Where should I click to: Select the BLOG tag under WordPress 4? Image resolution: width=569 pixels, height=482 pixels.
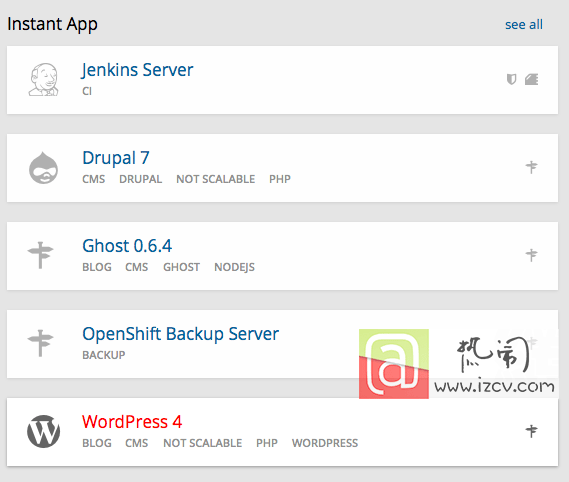click(x=97, y=443)
